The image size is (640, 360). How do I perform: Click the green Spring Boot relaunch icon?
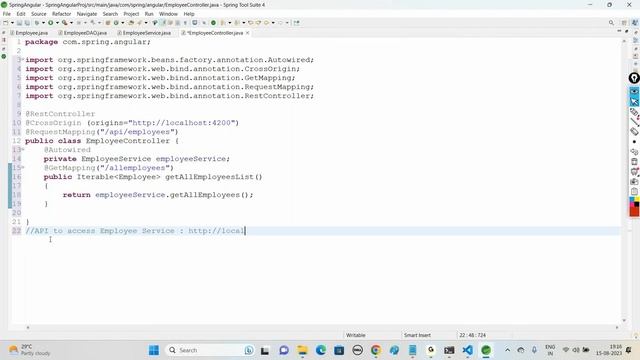213,23
